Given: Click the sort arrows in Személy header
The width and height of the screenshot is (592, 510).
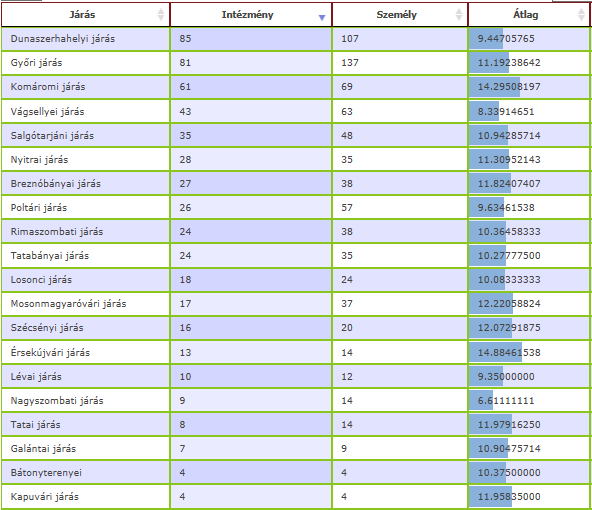Looking at the screenshot, I should coord(459,15).
